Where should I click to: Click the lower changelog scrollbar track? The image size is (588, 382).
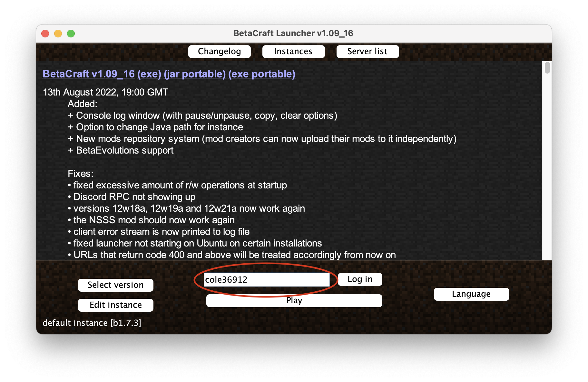[x=547, y=194]
